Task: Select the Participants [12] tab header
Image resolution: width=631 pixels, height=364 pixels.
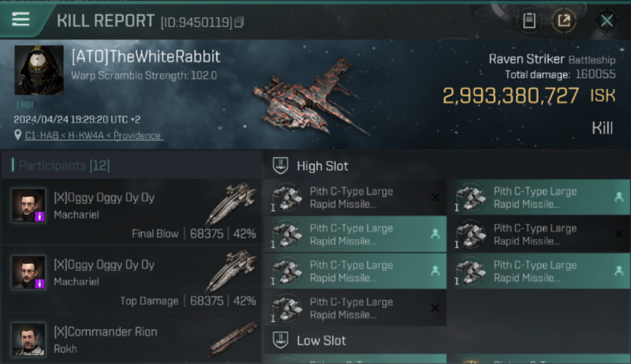Action: coord(64,165)
